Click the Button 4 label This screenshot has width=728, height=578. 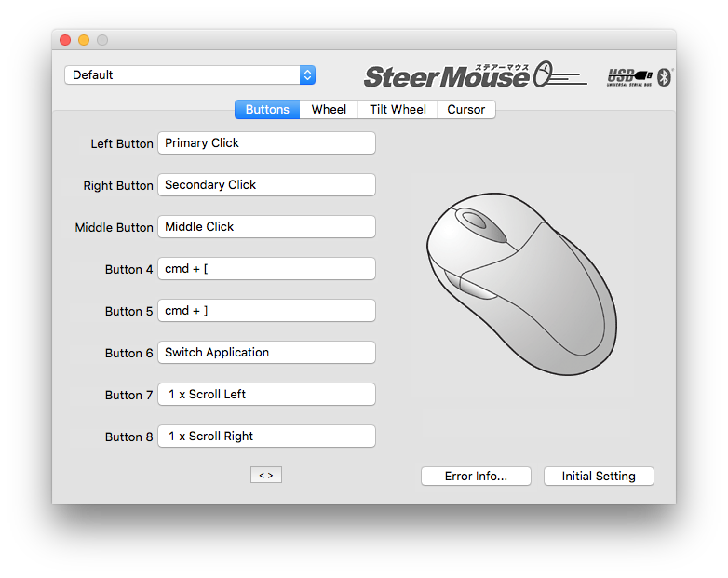tap(129, 269)
